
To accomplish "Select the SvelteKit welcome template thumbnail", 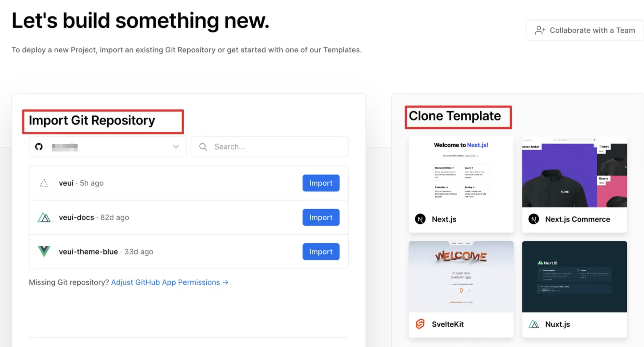I will pyautogui.click(x=461, y=276).
